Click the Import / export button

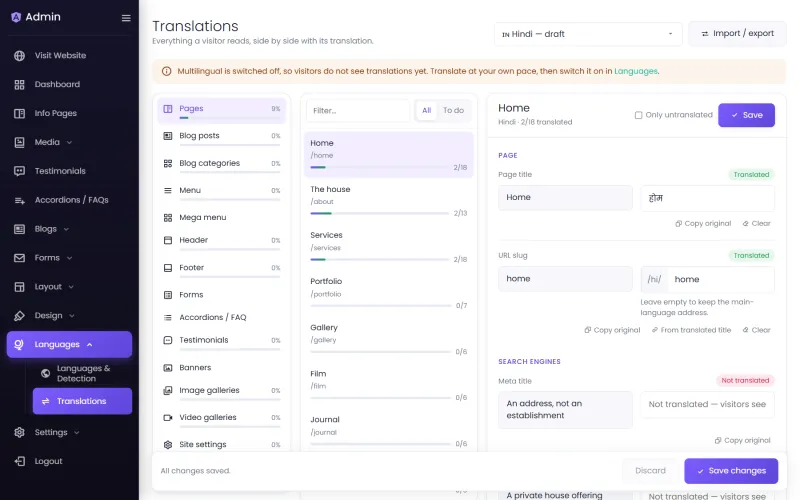737,34
